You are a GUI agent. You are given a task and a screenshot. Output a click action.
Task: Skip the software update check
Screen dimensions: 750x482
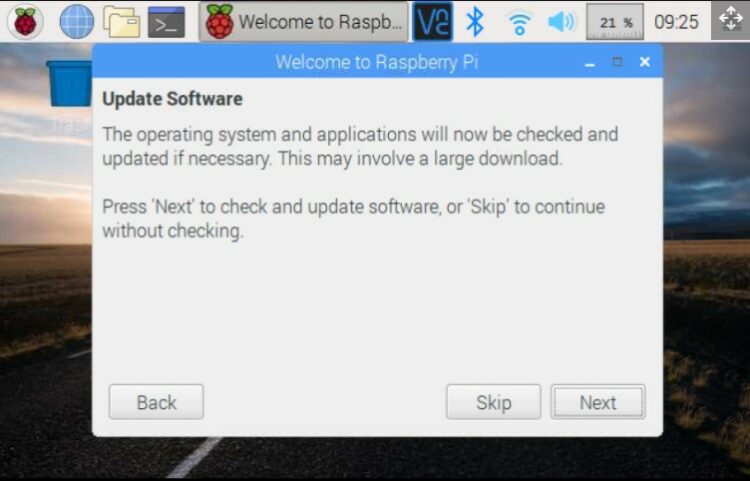coord(494,402)
